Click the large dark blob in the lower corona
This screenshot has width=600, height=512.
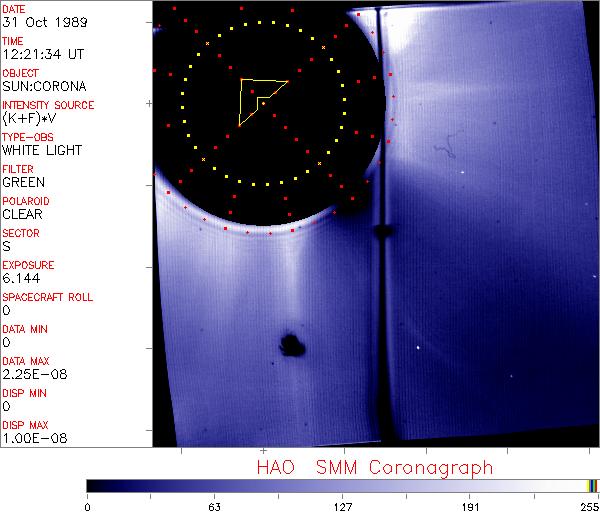pyautogui.click(x=293, y=345)
